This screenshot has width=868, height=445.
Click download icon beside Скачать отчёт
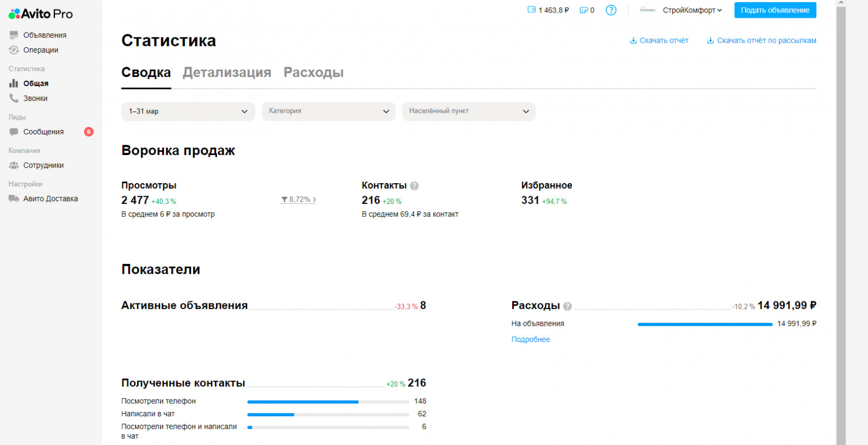click(x=633, y=41)
